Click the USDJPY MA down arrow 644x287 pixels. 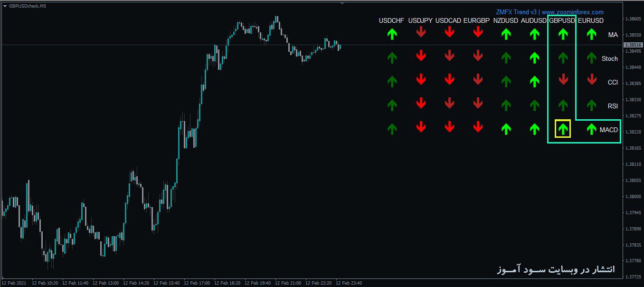tap(421, 32)
